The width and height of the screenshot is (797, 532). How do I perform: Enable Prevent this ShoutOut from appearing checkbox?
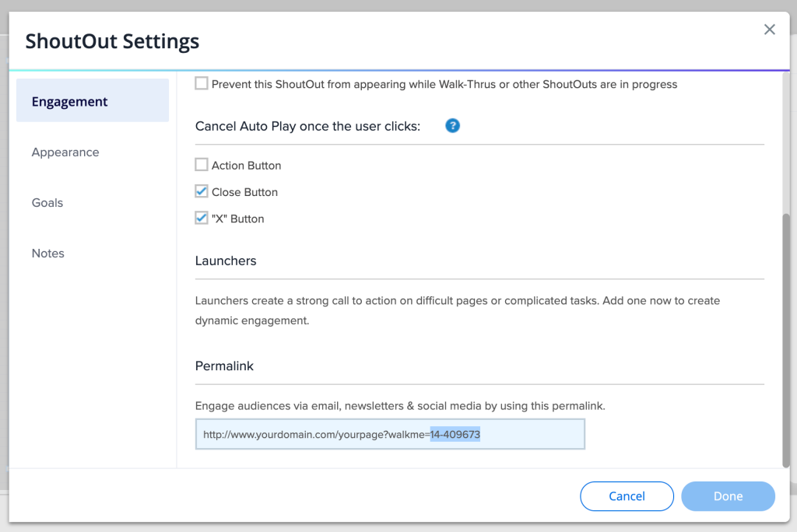[202, 83]
